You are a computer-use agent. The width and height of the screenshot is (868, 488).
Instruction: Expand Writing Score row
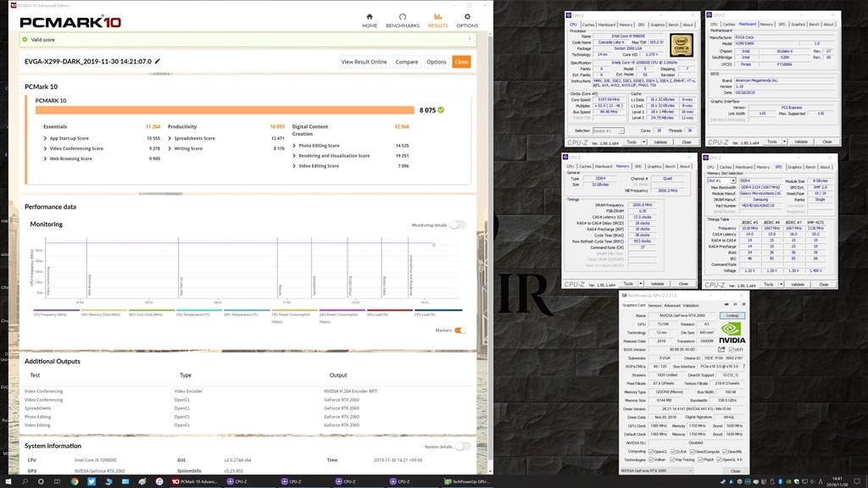170,148
